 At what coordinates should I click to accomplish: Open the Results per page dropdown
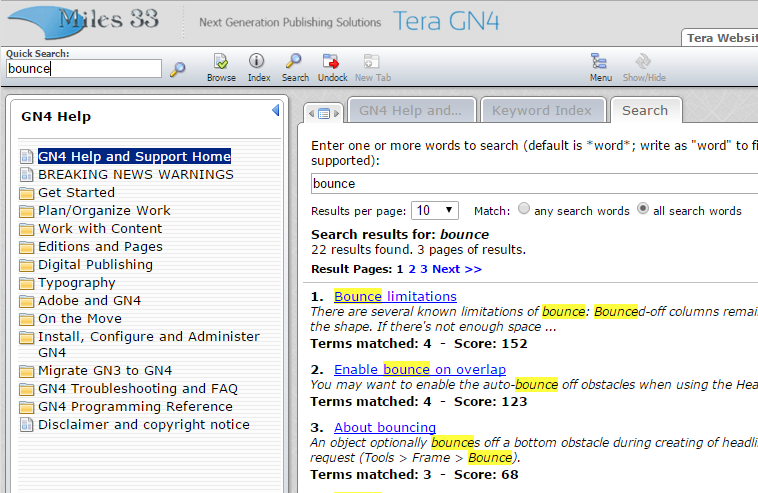point(435,211)
